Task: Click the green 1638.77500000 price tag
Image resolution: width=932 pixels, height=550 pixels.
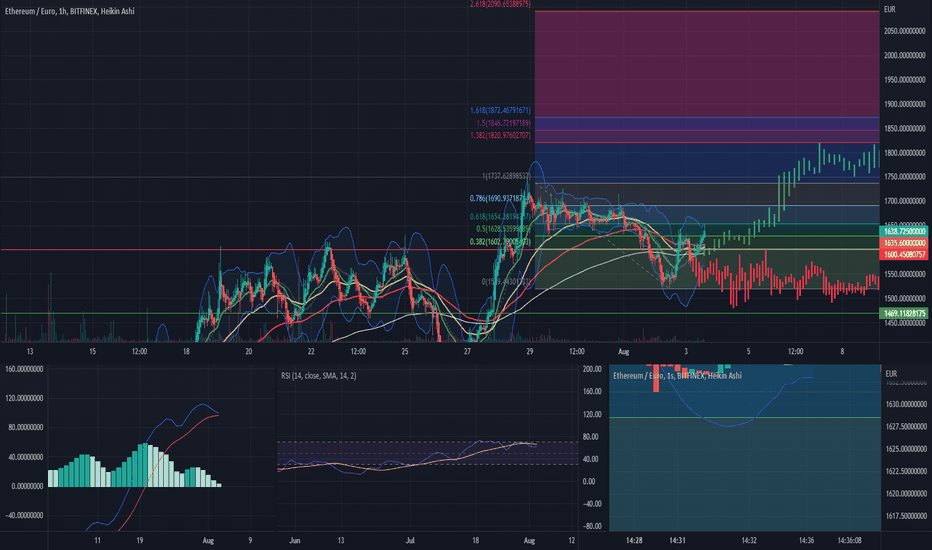Action: 903,231
